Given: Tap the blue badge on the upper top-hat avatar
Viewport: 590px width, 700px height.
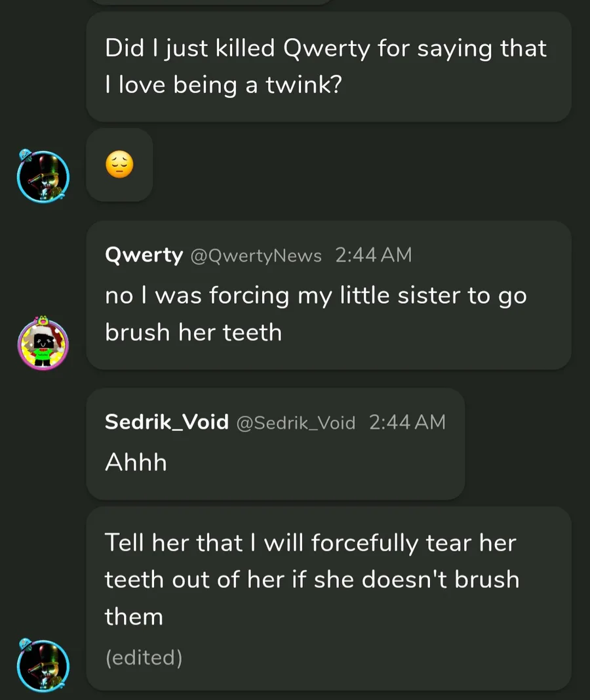Looking at the screenshot, I should pos(25,155).
